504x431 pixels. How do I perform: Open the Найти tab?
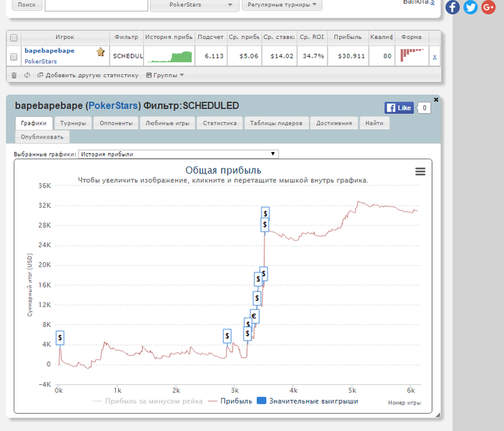tap(374, 123)
